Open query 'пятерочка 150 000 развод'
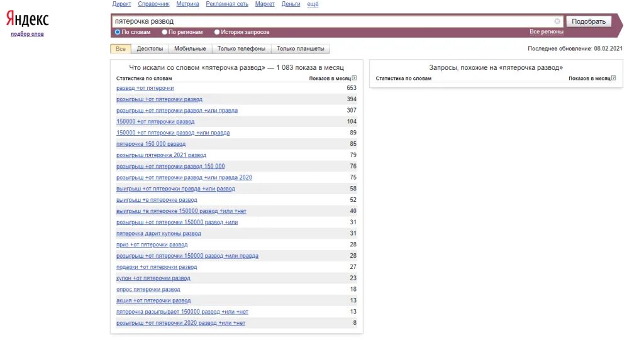This screenshot has width=644, height=340. click(151, 144)
